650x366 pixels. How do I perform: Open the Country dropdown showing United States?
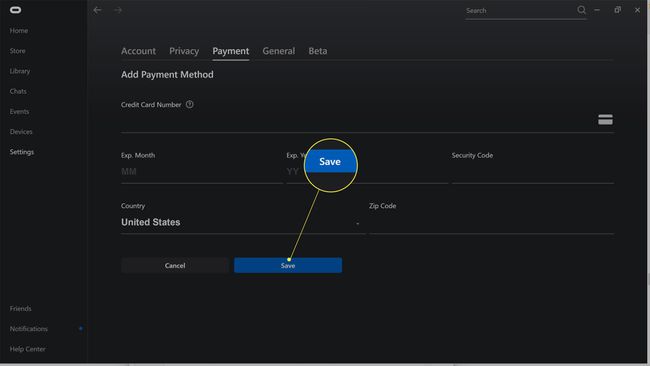coord(243,223)
